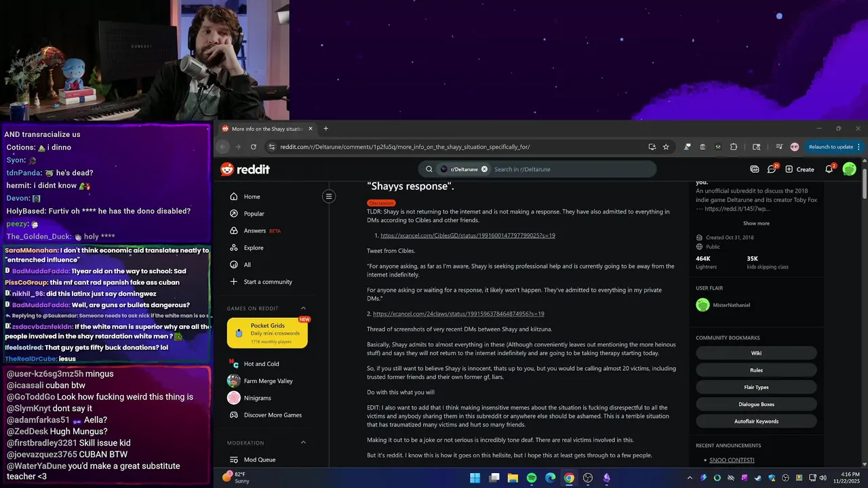Open Autoflair Keywords bookmark

tap(756, 421)
